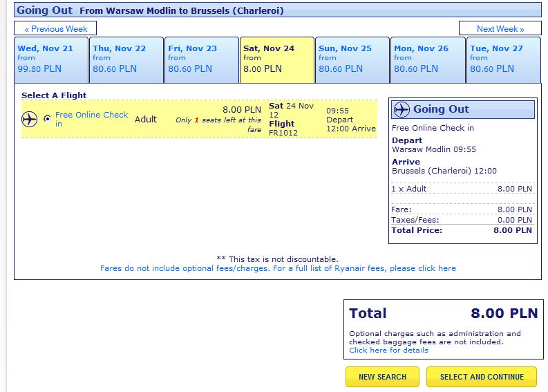
Task: Click SELECT AND CONTINUE button
Action: 482,377
